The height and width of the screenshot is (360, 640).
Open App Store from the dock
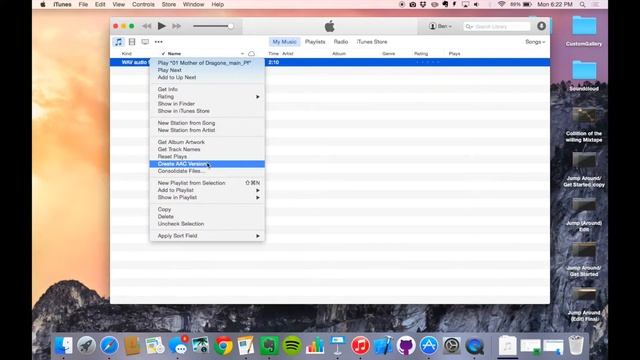pyautogui.click(x=429, y=346)
